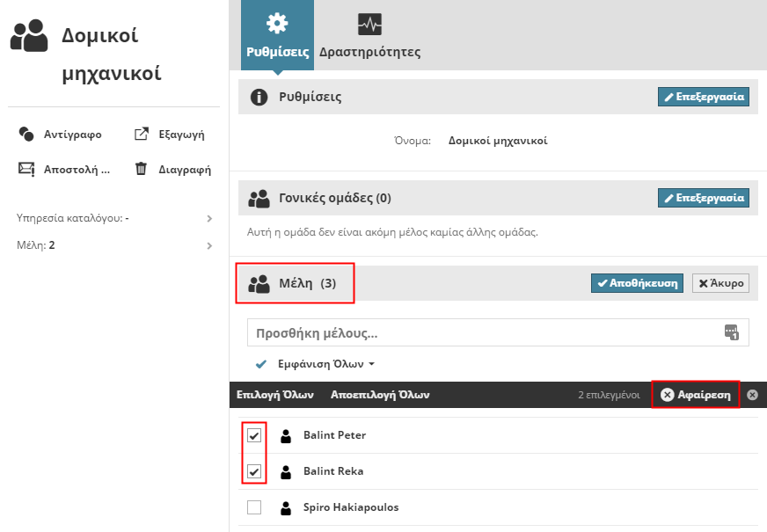767x532 pixels.
Task: Click the Αποστολή envelope icon
Action: [x=26, y=170]
